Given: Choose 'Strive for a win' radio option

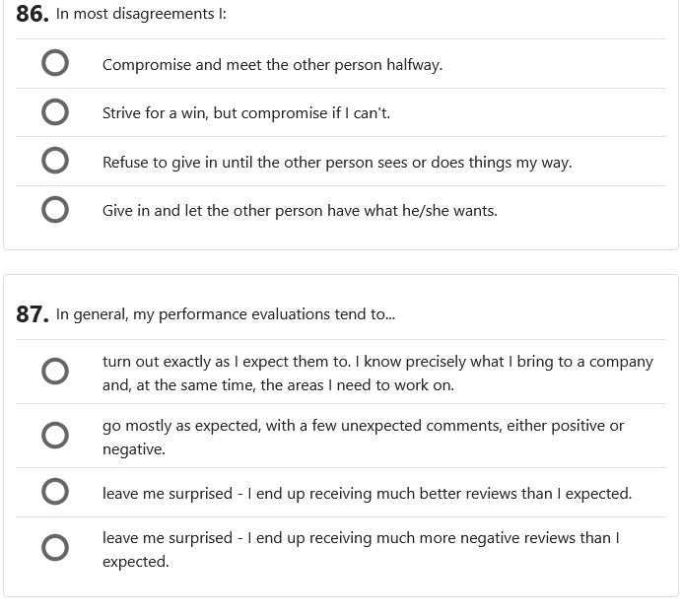Looking at the screenshot, I should (x=55, y=112).
